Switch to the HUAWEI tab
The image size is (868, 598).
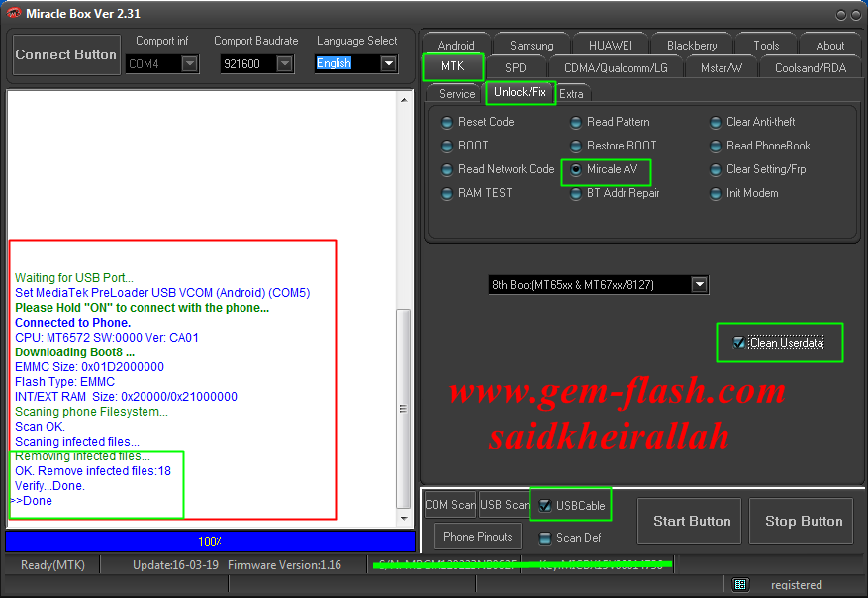(x=610, y=45)
